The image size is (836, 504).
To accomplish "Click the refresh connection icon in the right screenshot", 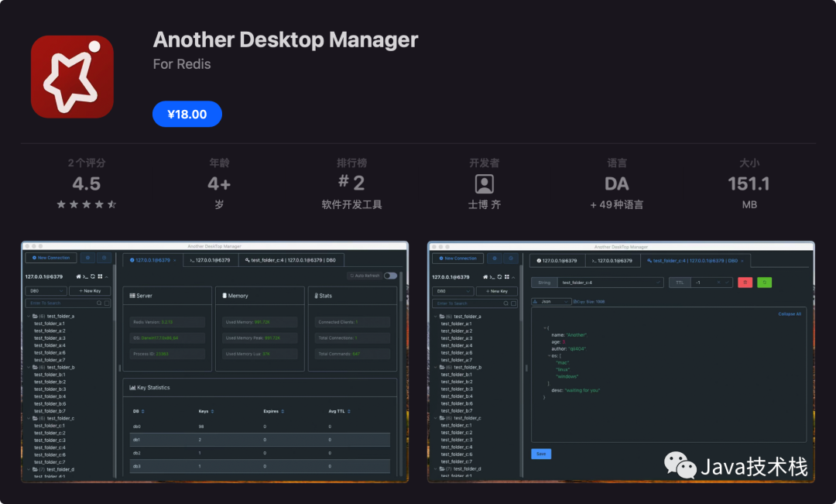I will (x=499, y=277).
